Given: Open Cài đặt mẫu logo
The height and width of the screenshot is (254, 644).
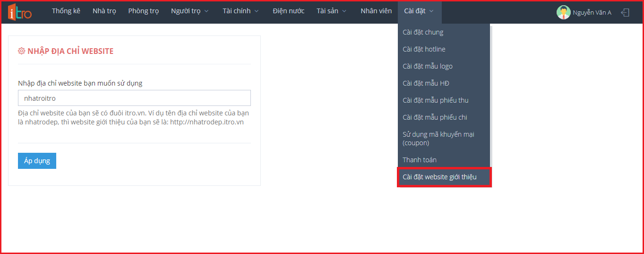Looking at the screenshot, I should [x=428, y=66].
